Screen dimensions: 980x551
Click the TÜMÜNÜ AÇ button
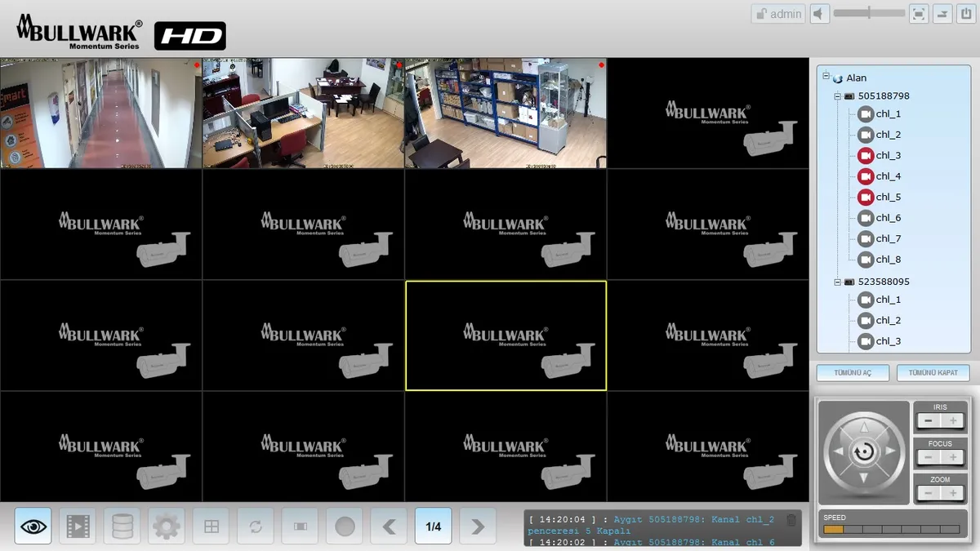[x=853, y=373]
